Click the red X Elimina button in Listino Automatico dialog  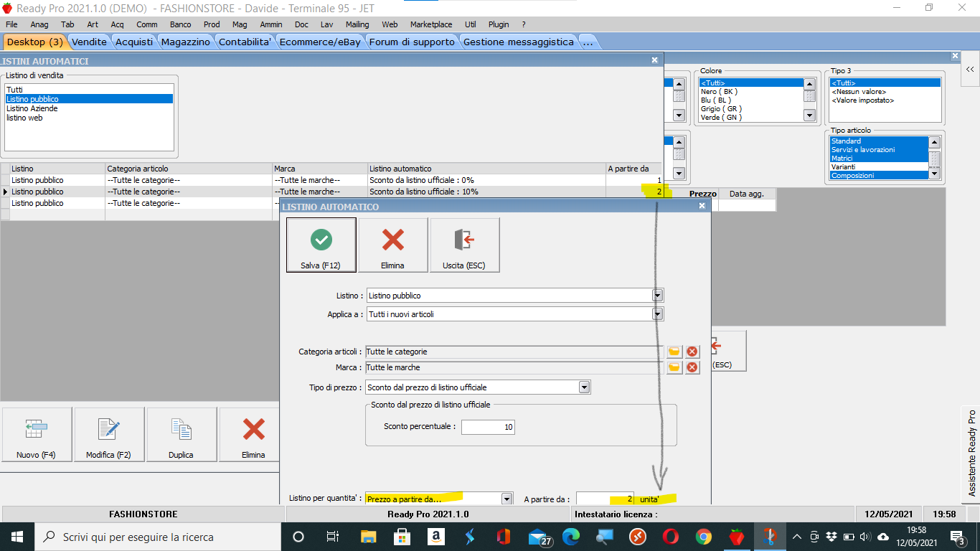tap(392, 245)
